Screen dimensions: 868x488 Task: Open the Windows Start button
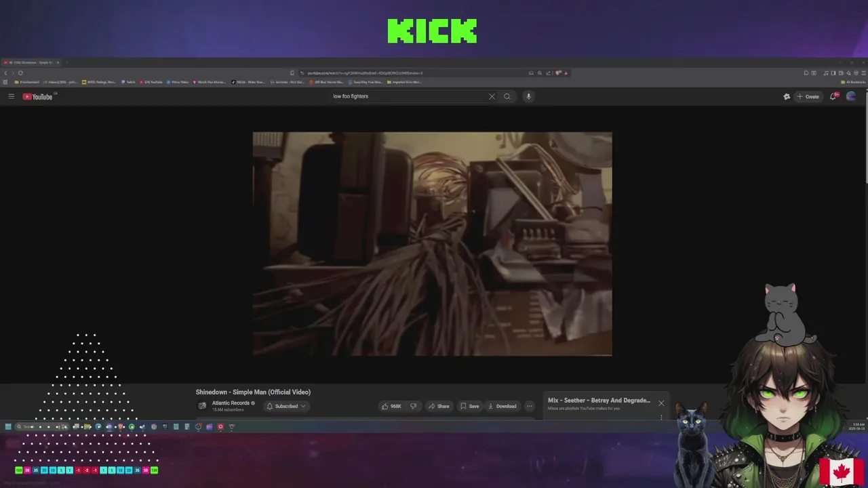click(x=8, y=426)
